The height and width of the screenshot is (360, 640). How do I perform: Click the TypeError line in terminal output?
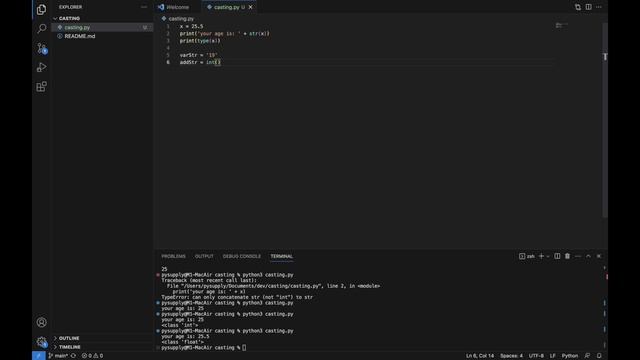click(x=237, y=297)
